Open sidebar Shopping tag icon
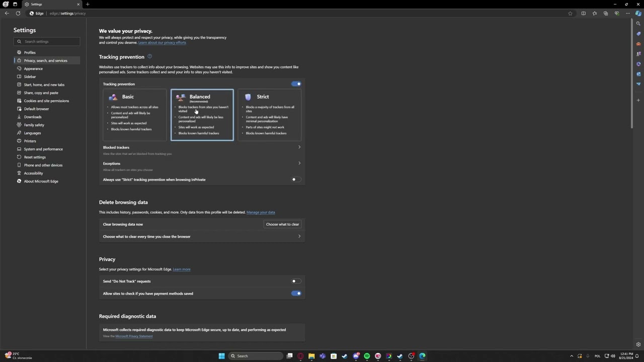This screenshot has width=644, height=362. [x=638, y=34]
